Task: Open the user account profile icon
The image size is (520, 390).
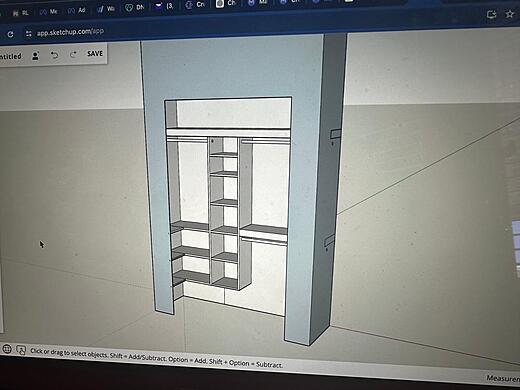Action: tap(35, 56)
